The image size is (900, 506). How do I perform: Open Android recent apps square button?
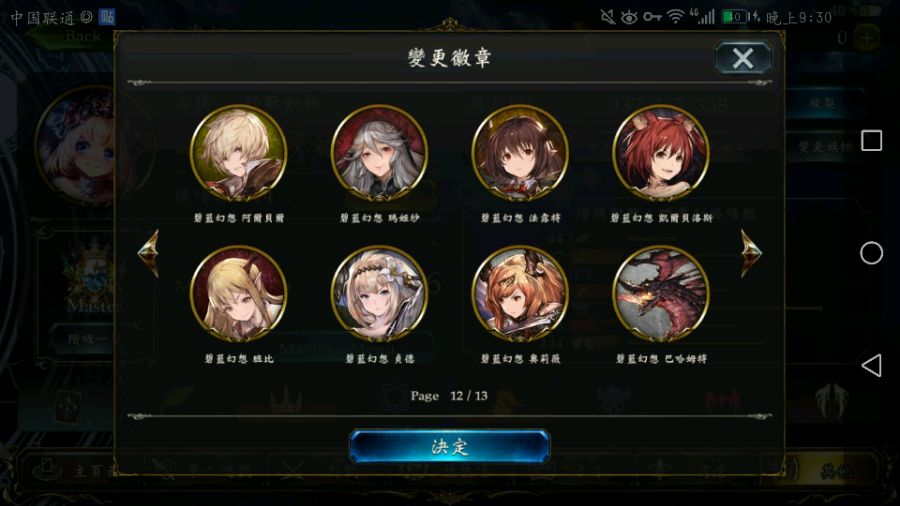pos(871,141)
